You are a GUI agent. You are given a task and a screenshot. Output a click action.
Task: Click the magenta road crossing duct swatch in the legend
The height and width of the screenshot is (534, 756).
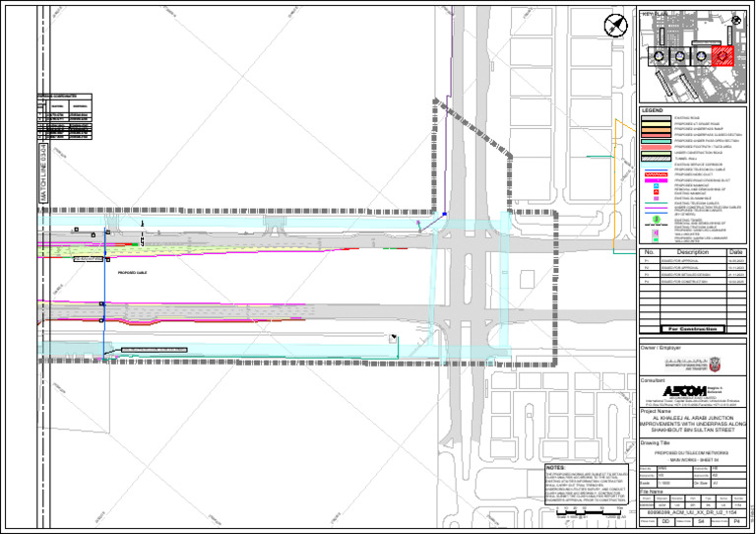coord(656,180)
